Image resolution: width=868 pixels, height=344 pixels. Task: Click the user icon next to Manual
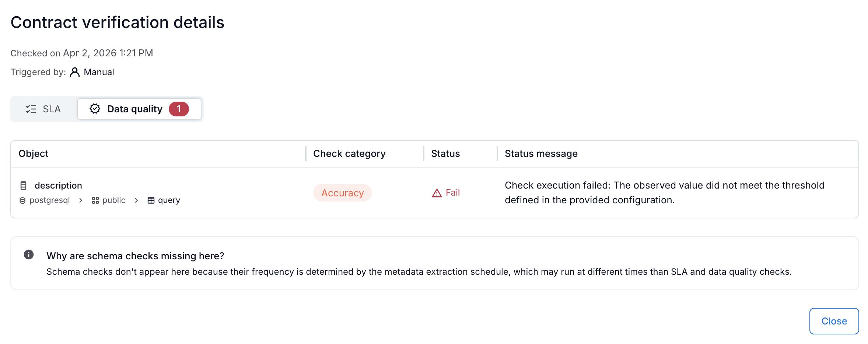[75, 72]
